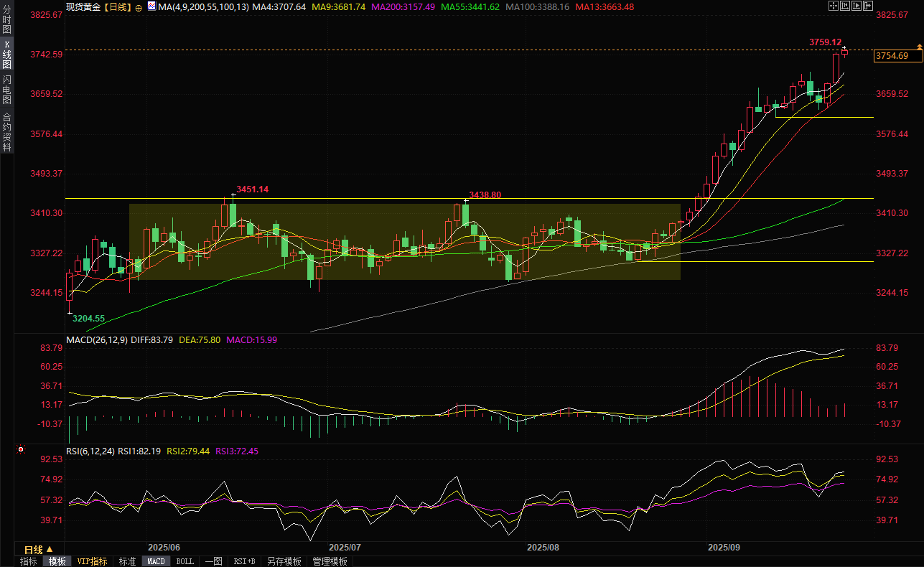Switch to the K线图 side tab

pos(6,54)
